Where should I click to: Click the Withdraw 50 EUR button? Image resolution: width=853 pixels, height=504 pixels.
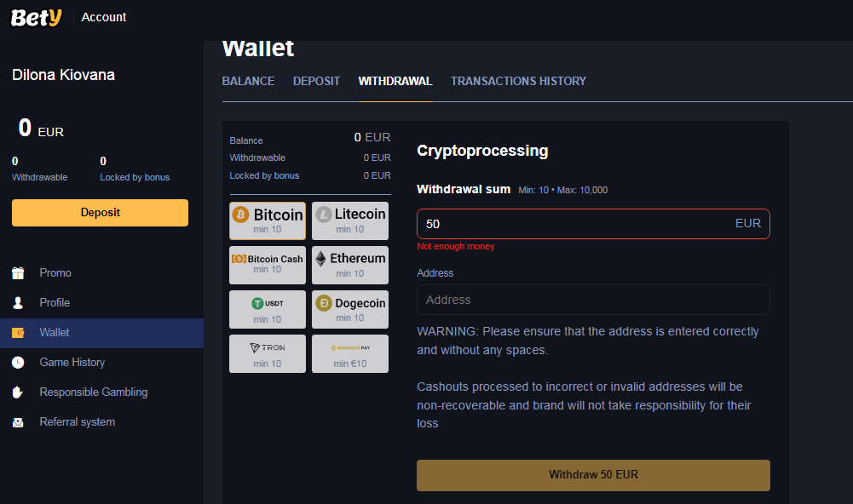click(593, 475)
